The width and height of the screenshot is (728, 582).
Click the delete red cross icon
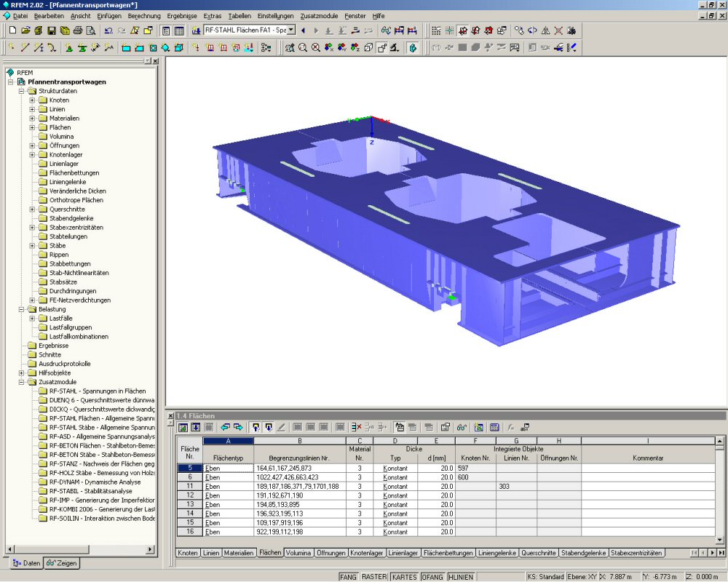tap(558, 31)
